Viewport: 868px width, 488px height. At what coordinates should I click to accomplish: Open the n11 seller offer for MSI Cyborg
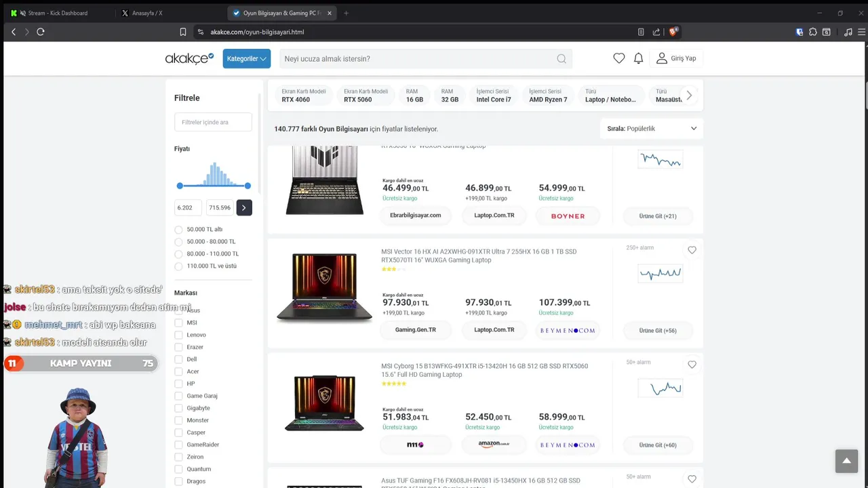416,445
